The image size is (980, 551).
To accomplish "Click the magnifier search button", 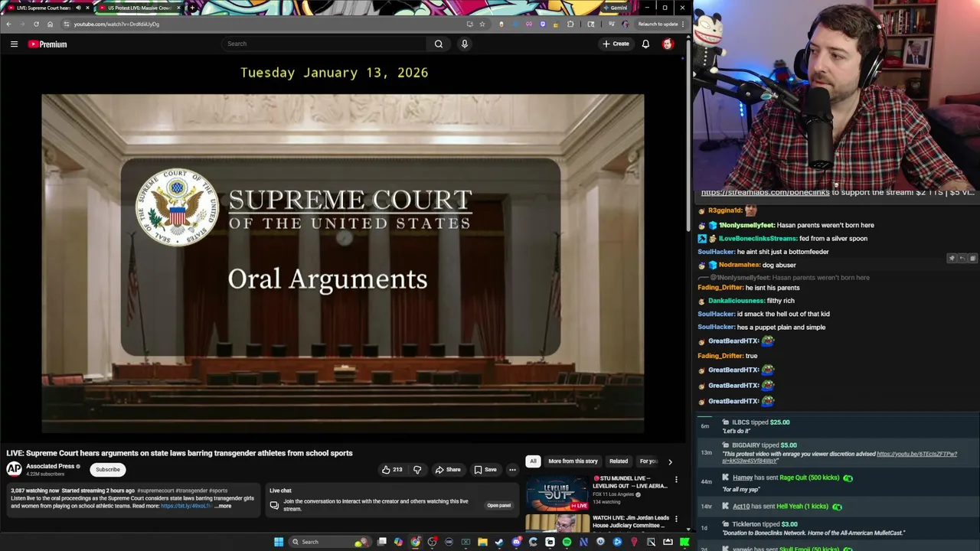I will 439,44.
